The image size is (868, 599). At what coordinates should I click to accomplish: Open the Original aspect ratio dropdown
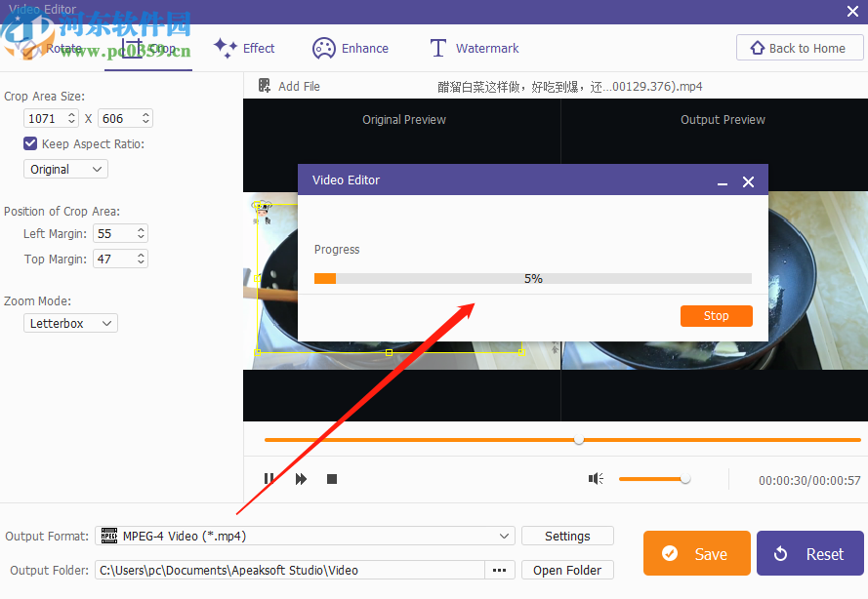click(65, 169)
